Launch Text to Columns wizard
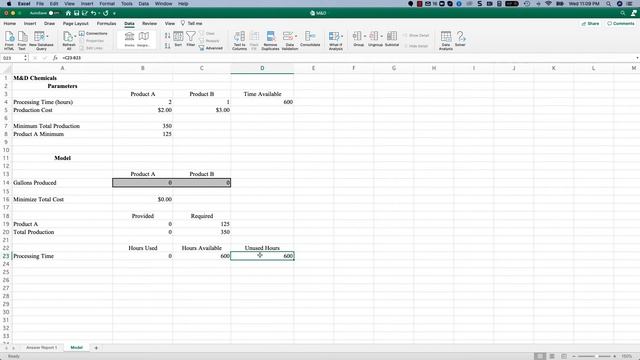Viewport: 640px width, 360px height. [239, 40]
